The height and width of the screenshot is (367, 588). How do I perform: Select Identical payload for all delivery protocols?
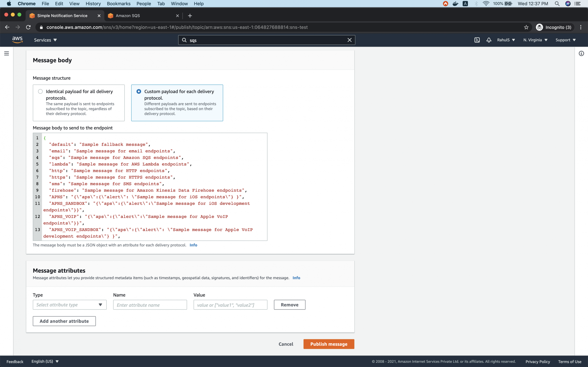[40, 91]
